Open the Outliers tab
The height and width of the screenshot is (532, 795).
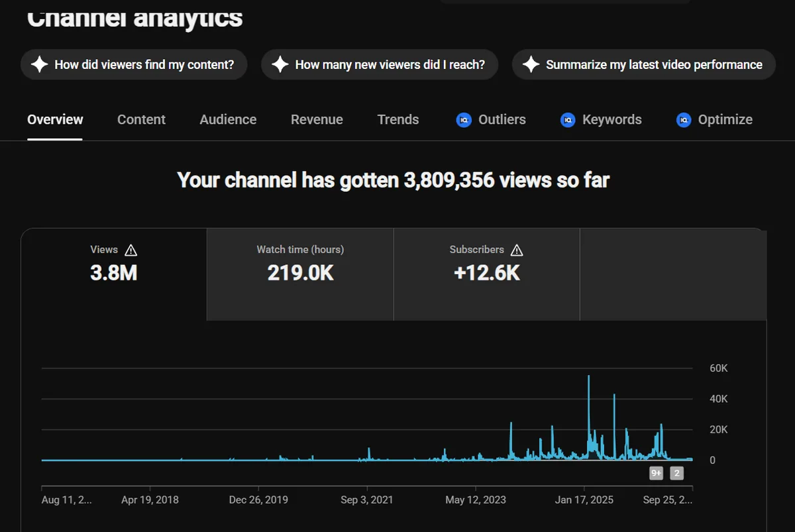point(491,120)
